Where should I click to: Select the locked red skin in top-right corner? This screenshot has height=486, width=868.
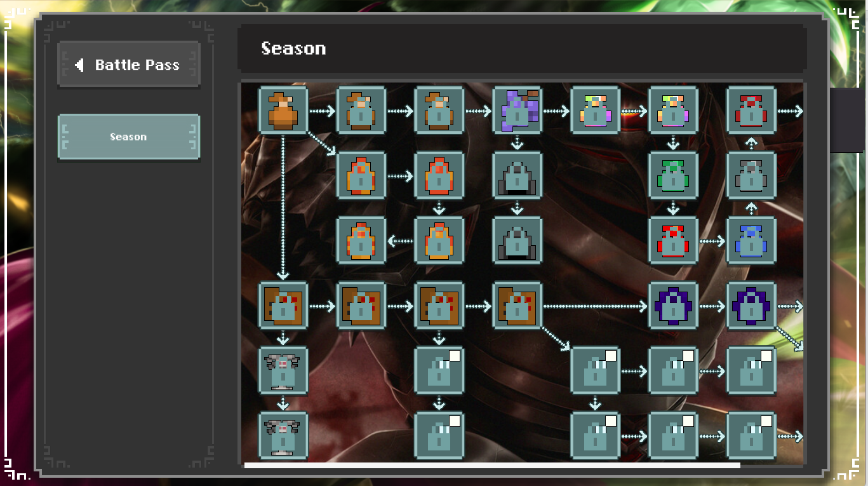[x=752, y=111]
